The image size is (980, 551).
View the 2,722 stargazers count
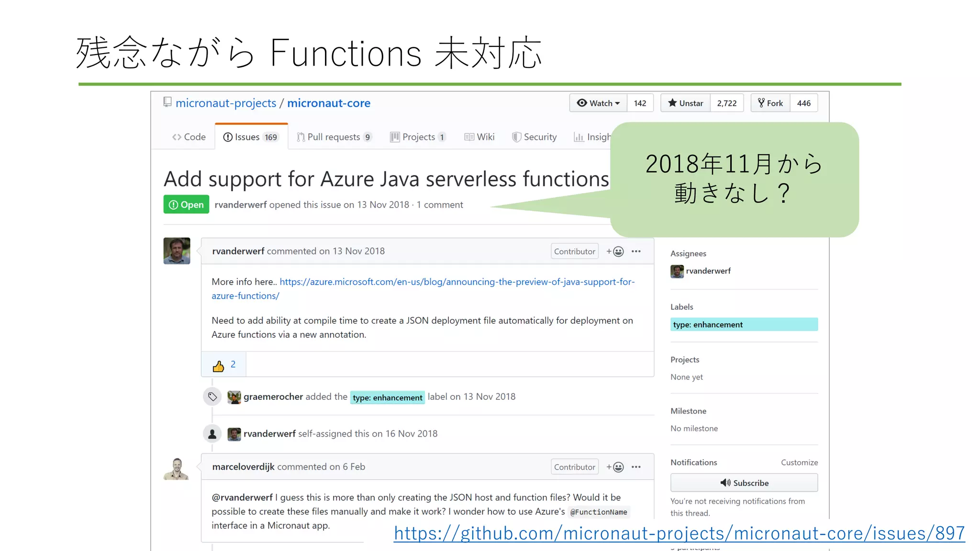coord(727,103)
